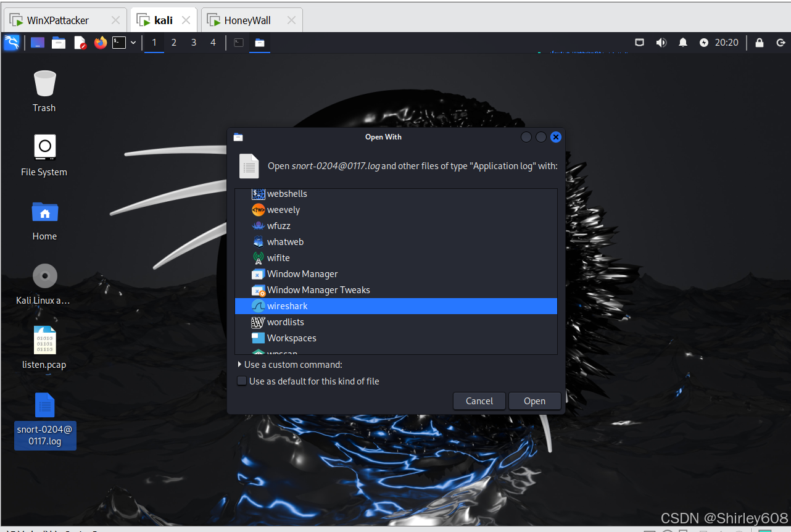This screenshot has height=532, width=791.
Task: Choose webshells in the application list
Action: click(396, 194)
